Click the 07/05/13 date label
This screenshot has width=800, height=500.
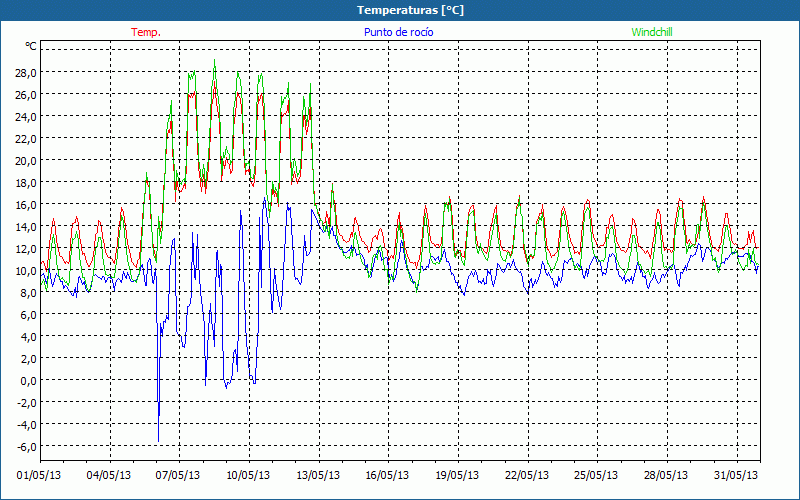tap(178, 475)
